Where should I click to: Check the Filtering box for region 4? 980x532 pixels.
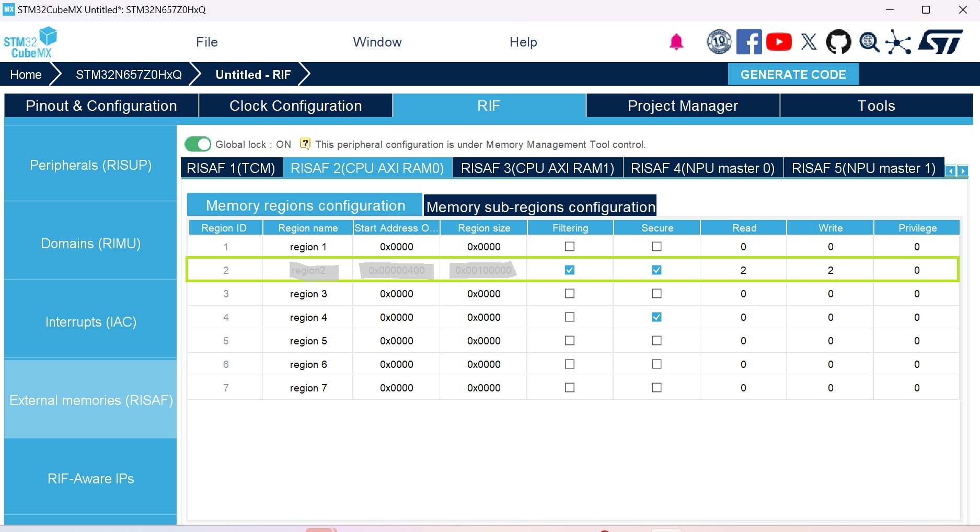pyautogui.click(x=570, y=317)
